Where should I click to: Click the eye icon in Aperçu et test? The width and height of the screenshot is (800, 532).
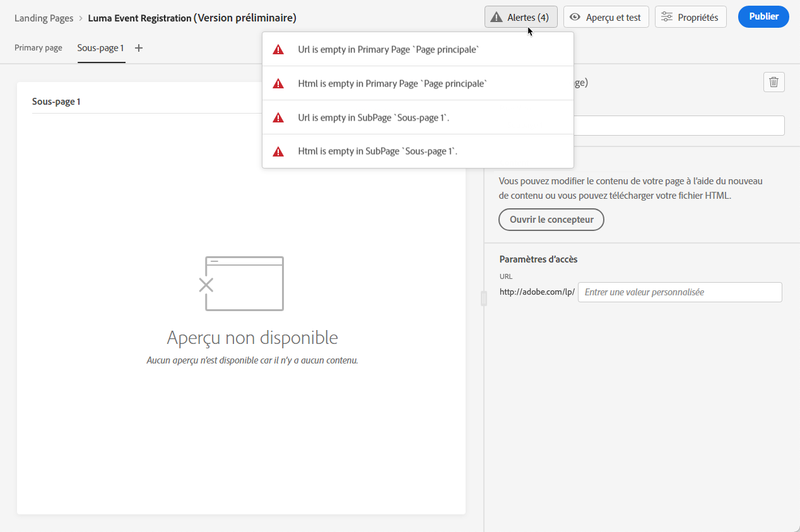click(575, 17)
